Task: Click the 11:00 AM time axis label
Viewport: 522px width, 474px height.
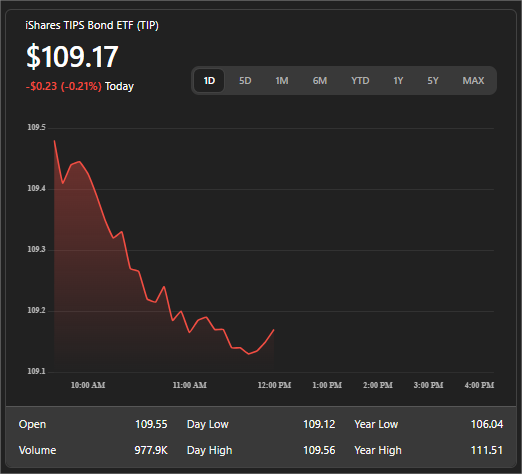Action: [x=190, y=385]
